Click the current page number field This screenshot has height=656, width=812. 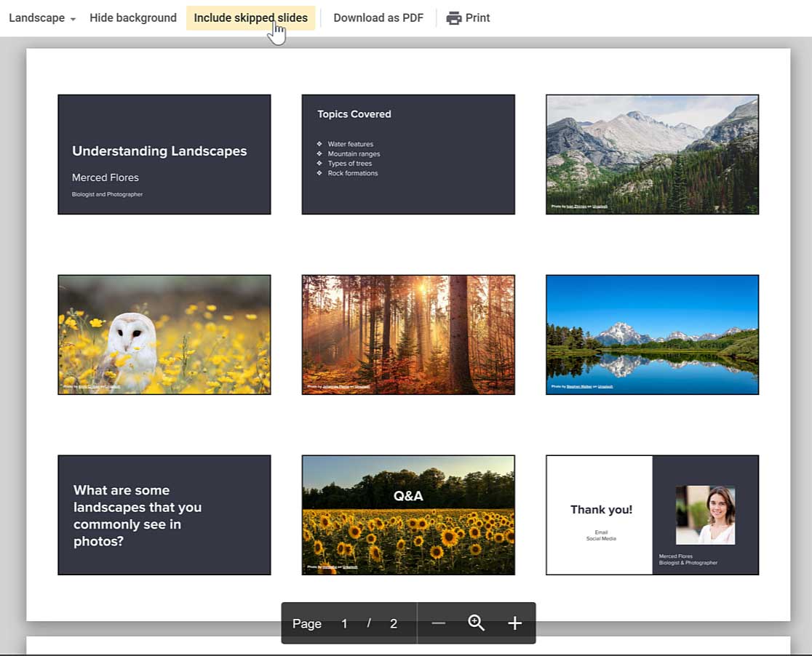344,623
